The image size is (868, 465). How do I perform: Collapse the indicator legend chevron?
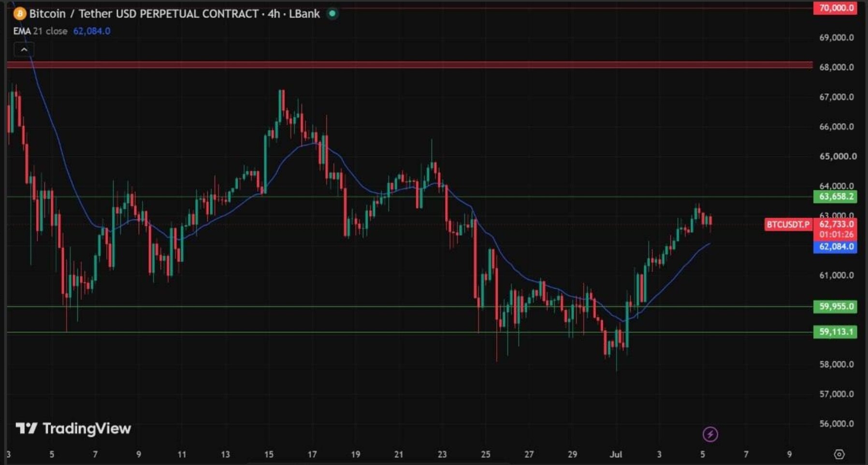(24, 49)
